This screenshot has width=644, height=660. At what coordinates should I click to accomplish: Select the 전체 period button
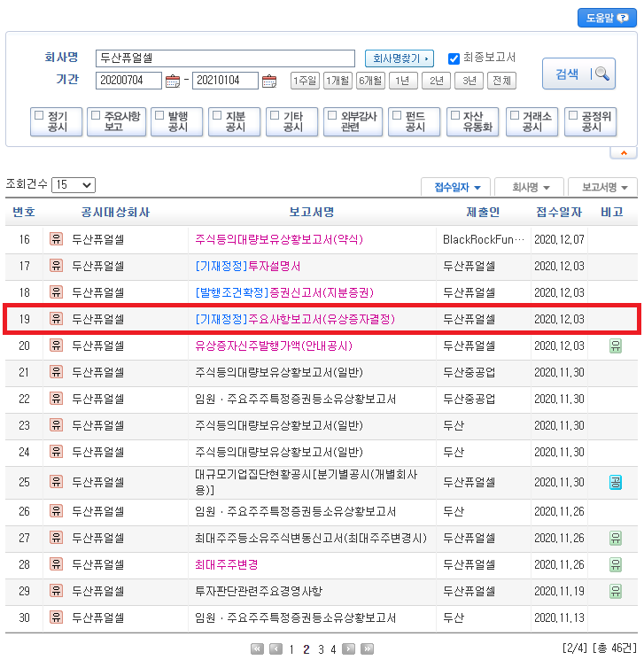point(501,81)
